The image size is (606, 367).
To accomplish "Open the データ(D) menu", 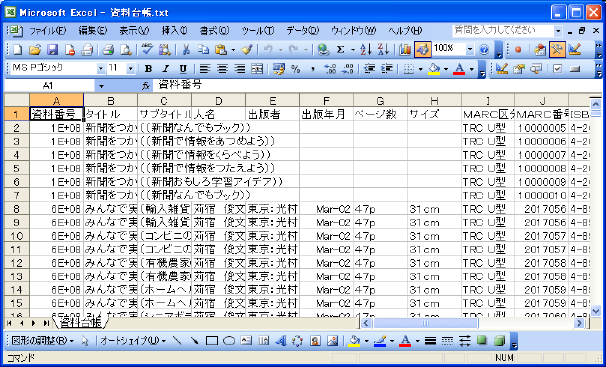I will coord(303,31).
